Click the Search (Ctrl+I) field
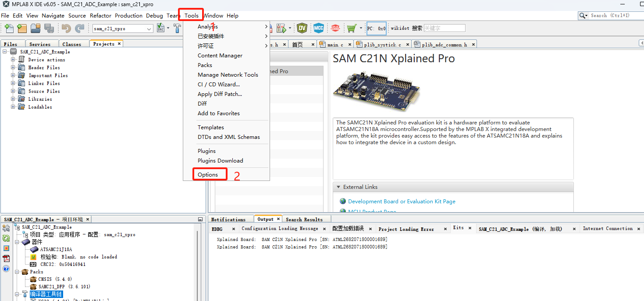Viewport: 644px width, 301px height. point(611,16)
